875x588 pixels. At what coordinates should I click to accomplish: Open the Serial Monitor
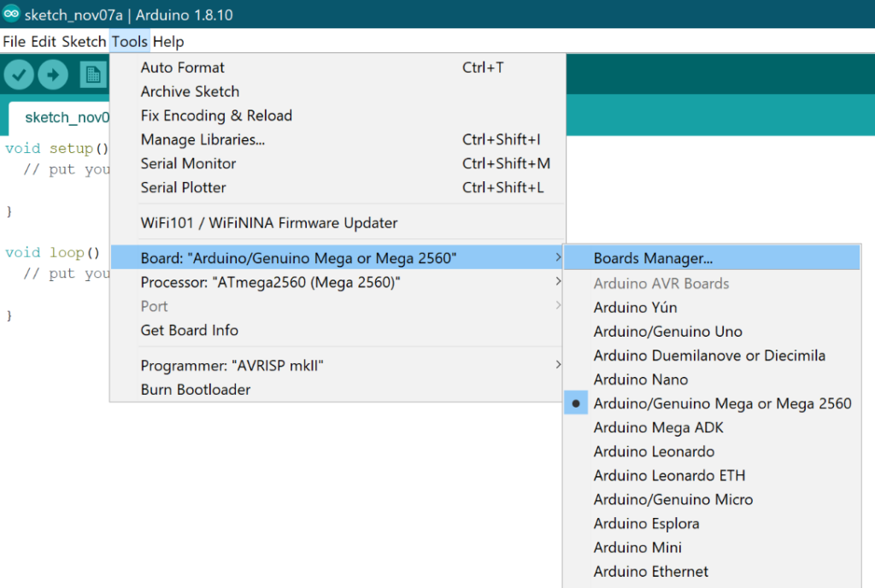click(x=337, y=163)
